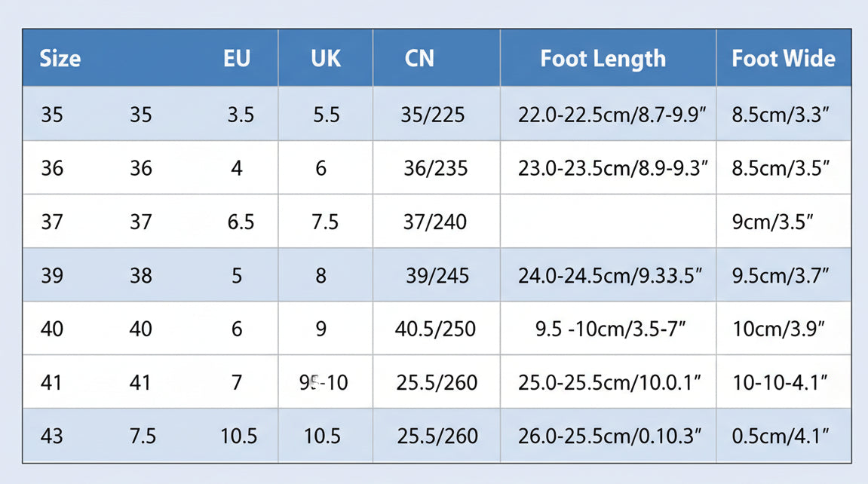Click the Foot Wide header
The width and height of the screenshot is (868, 484).
coord(784,58)
